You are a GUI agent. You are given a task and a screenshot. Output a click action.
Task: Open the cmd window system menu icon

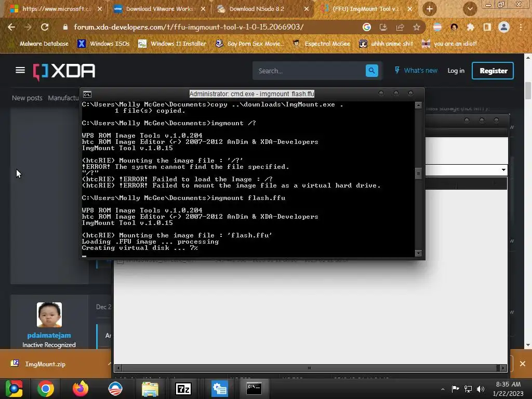tap(87, 94)
